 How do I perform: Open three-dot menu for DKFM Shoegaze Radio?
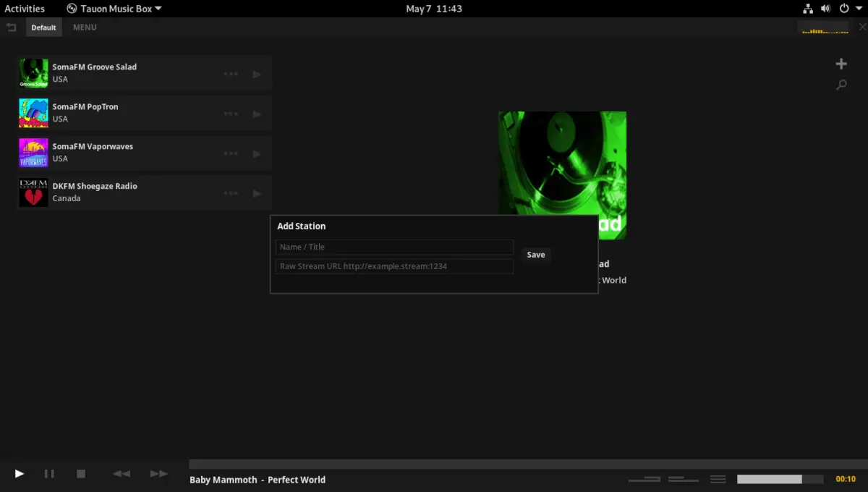231,193
